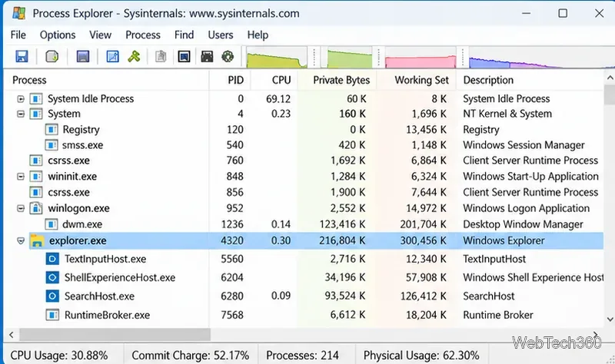Click the SearchHost.exe process icon
Screen dimensions: 615x364
tap(52, 296)
